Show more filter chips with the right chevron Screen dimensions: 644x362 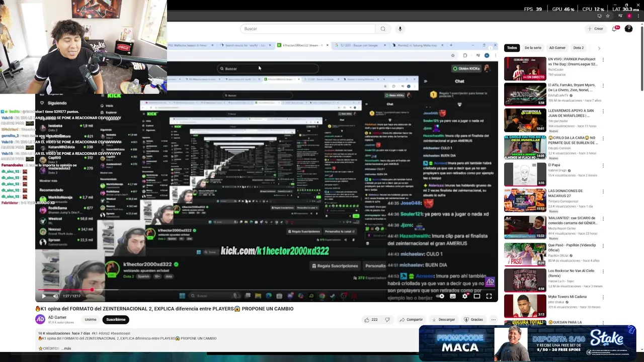(x=599, y=48)
